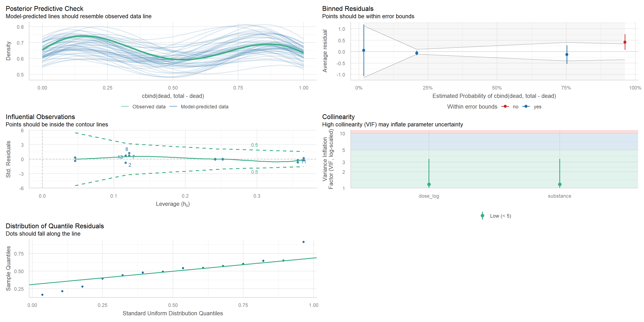Select the 'Collinearity' panel title
Screen dimensions: 644x322
[x=338, y=117]
